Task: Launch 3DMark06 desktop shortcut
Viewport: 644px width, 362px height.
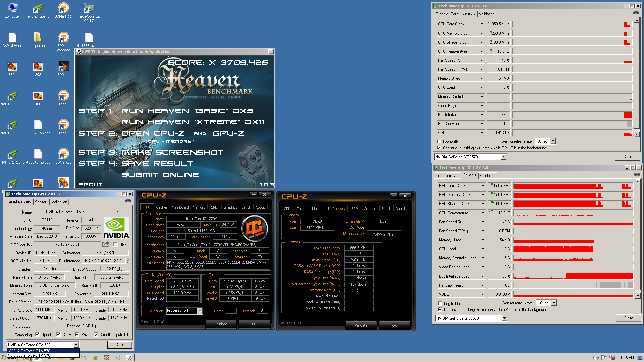Action: 63,157
